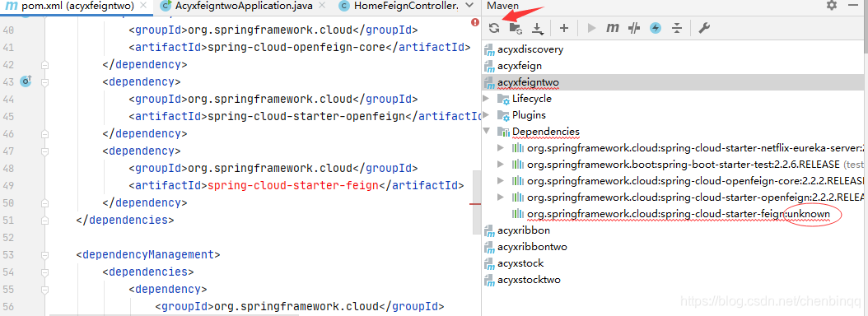Open Maven settings wrench icon

(704, 28)
